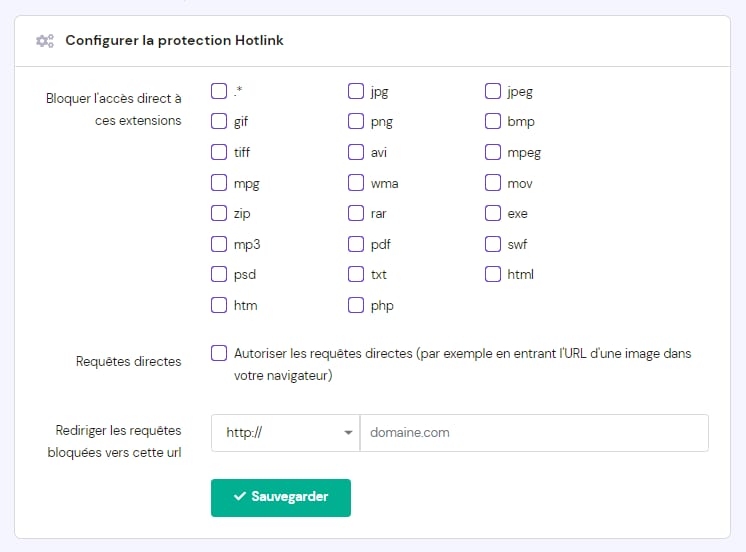Enable the jpg extension checkbox
This screenshot has height=552, width=746.
pyautogui.click(x=356, y=92)
